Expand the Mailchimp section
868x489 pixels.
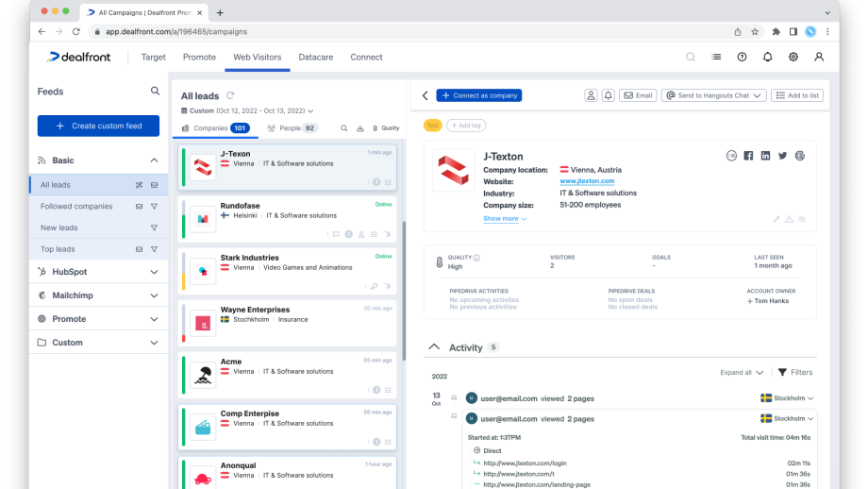click(x=154, y=295)
